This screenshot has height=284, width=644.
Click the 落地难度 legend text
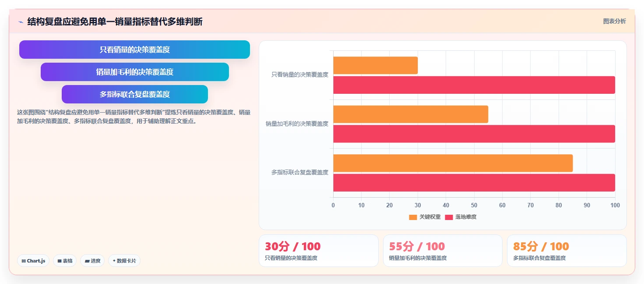click(x=466, y=217)
